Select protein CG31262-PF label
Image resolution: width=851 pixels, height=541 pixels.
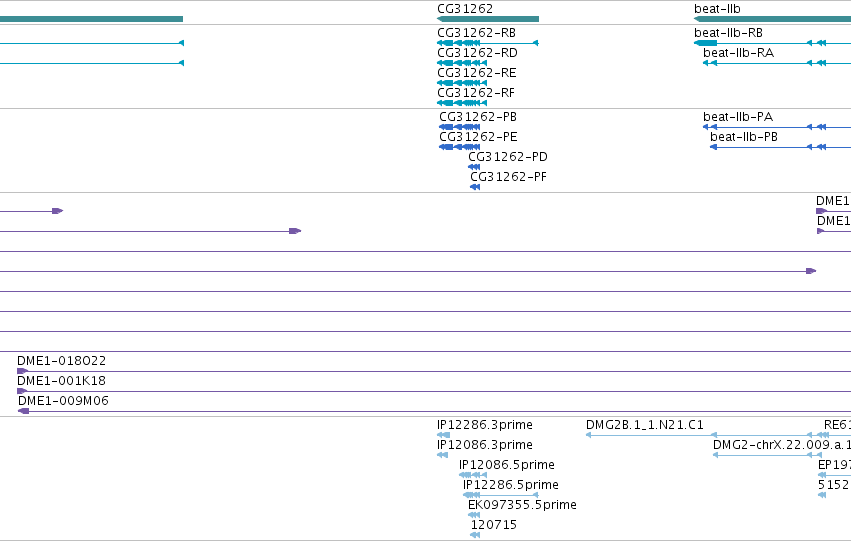pyautogui.click(x=509, y=177)
